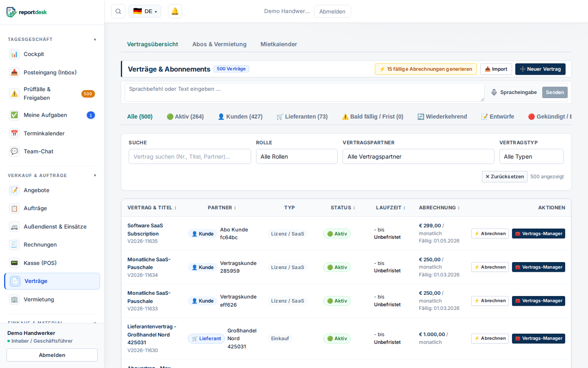The height and width of the screenshot is (368, 588).
Task: Sort table by Abrechnung column
Action: [439, 208]
